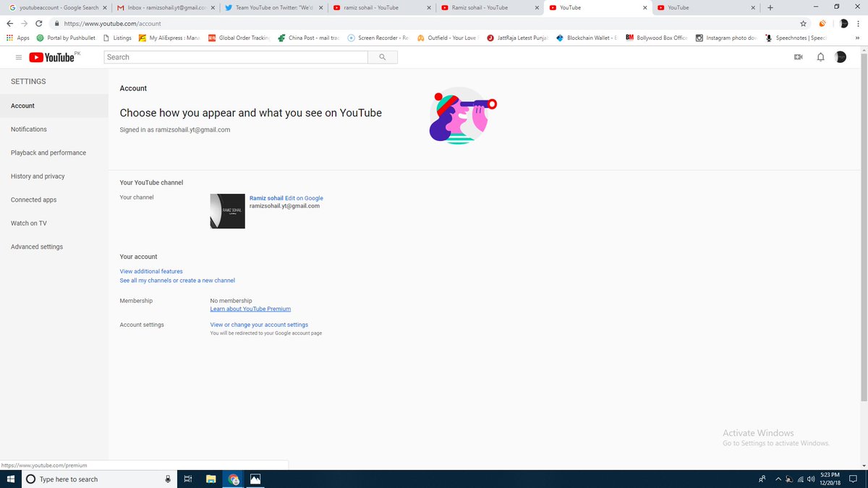
Task: Open the Listings bookmark
Action: point(117,38)
